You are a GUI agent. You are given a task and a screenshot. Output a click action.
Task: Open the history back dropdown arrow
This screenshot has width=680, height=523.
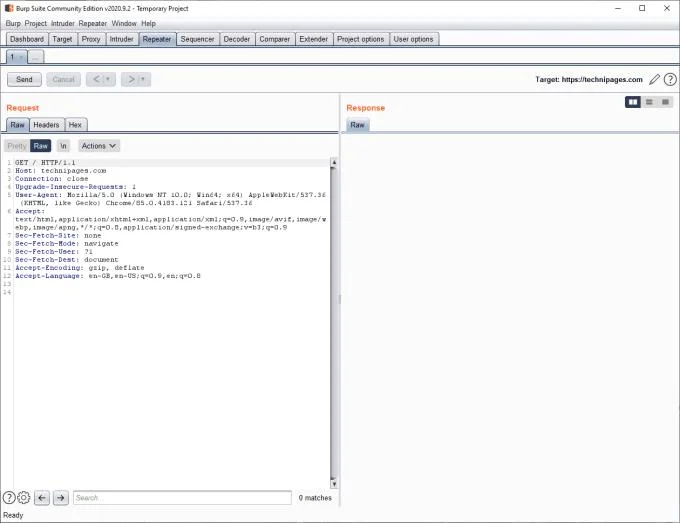pyautogui.click(x=108, y=79)
